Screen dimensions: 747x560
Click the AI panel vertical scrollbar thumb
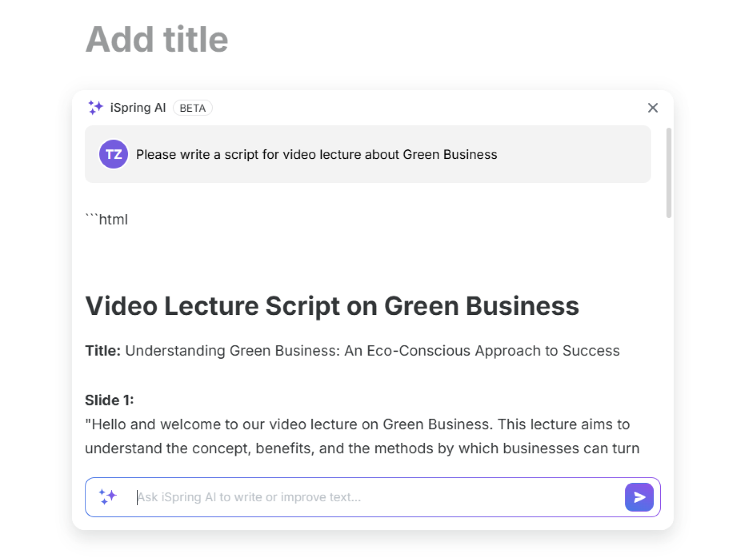668,173
